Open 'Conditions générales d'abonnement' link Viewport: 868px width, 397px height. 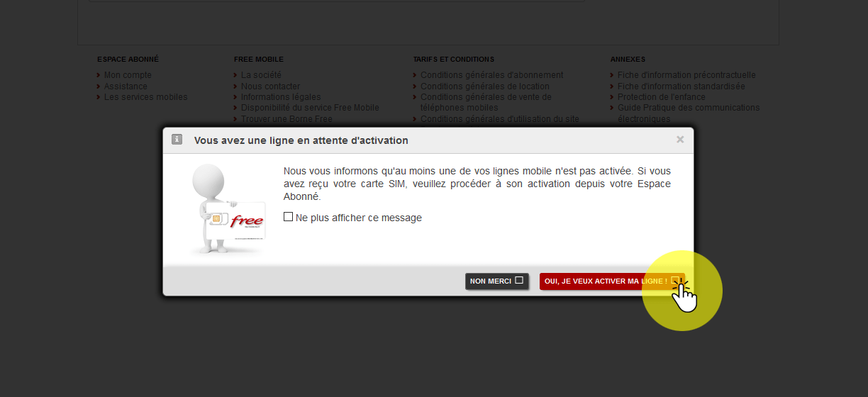[491, 75]
